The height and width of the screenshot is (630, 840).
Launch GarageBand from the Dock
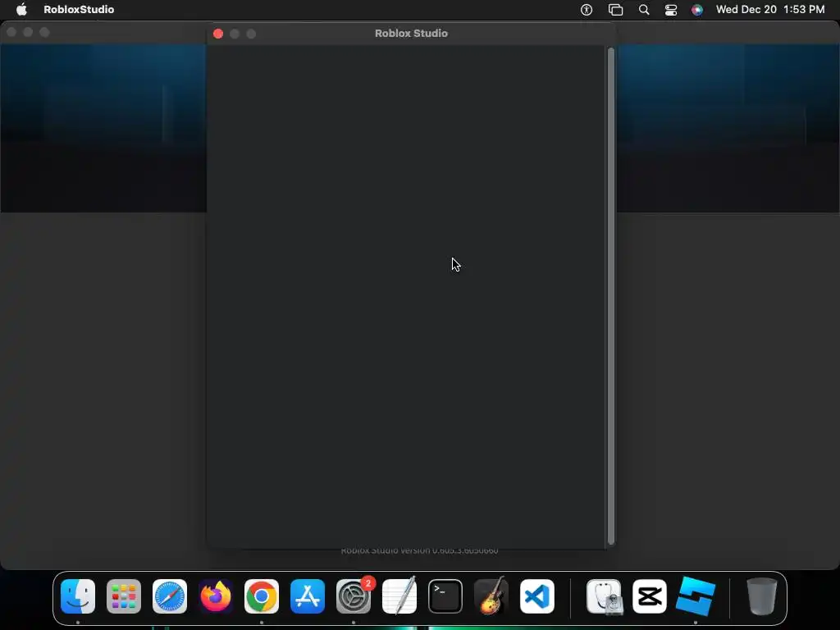coord(491,596)
